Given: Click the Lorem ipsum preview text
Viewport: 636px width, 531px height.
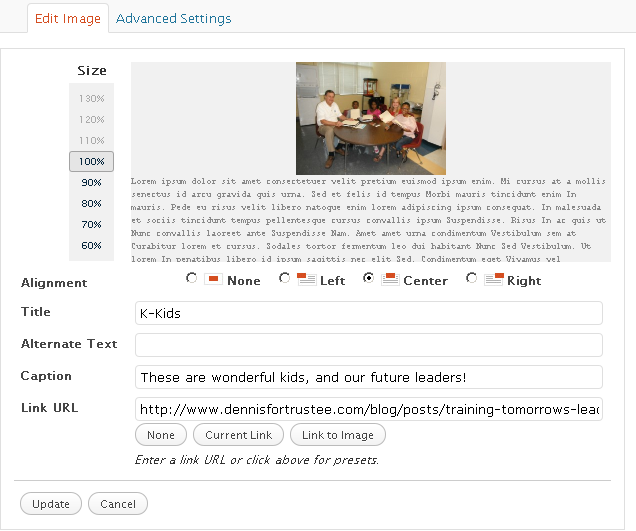Looking at the screenshot, I should click(x=368, y=220).
